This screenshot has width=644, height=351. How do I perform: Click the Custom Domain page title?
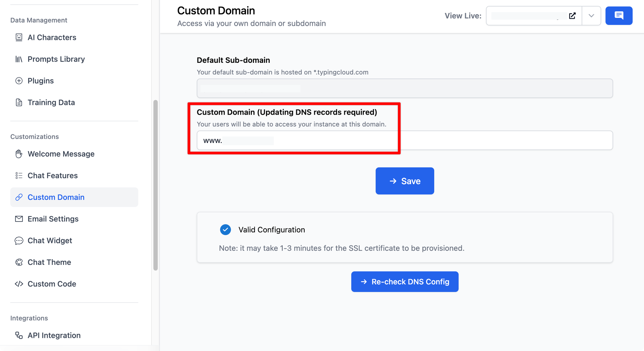coord(216,11)
